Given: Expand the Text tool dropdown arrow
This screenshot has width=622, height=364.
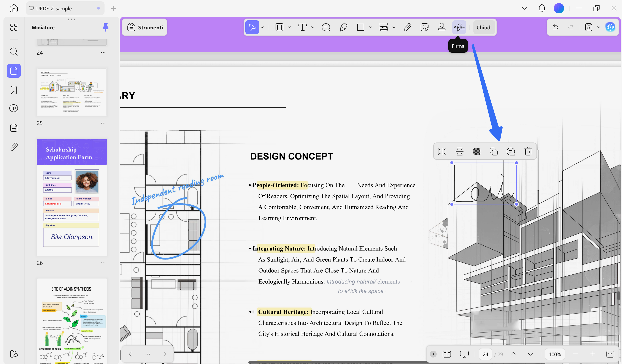Looking at the screenshot, I should tap(313, 27).
